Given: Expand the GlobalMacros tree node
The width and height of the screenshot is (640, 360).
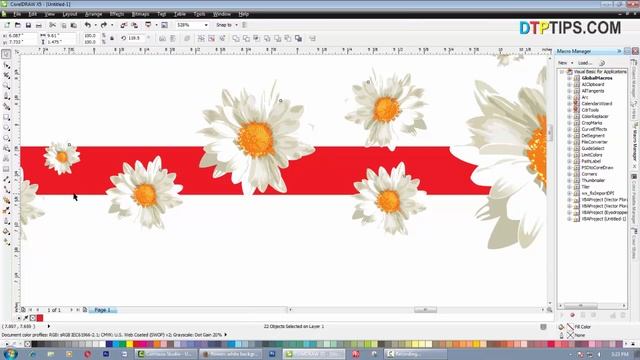Looking at the screenshot, I should (x=569, y=78).
